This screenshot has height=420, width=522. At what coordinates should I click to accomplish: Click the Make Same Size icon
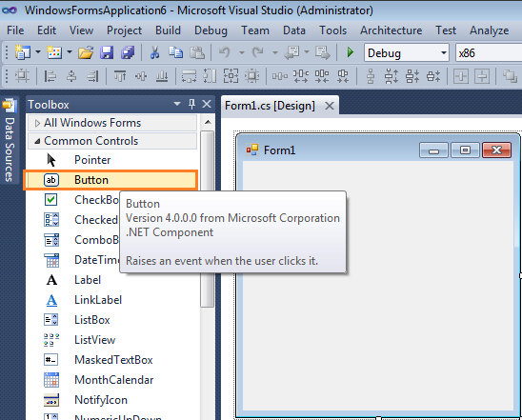pos(231,76)
